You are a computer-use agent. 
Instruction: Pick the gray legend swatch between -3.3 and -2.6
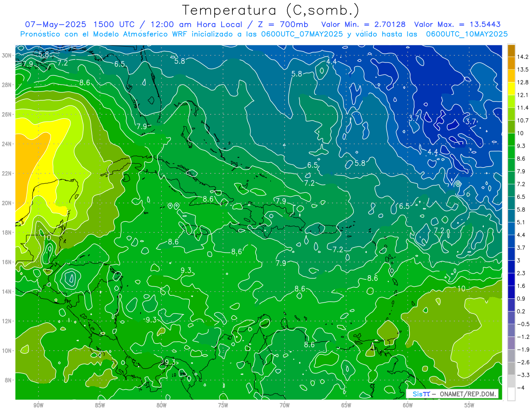(511, 368)
